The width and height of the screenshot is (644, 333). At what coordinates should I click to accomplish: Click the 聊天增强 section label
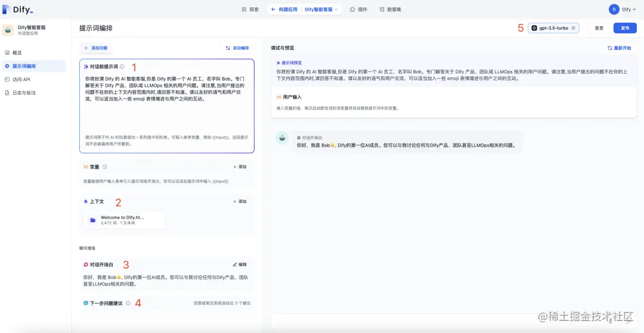pyautogui.click(x=88, y=248)
